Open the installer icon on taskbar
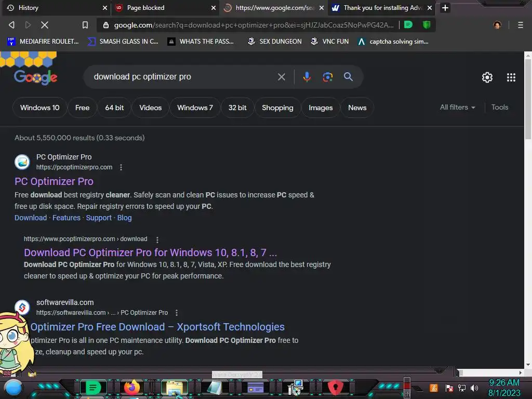The image size is (532, 399). [296, 388]
